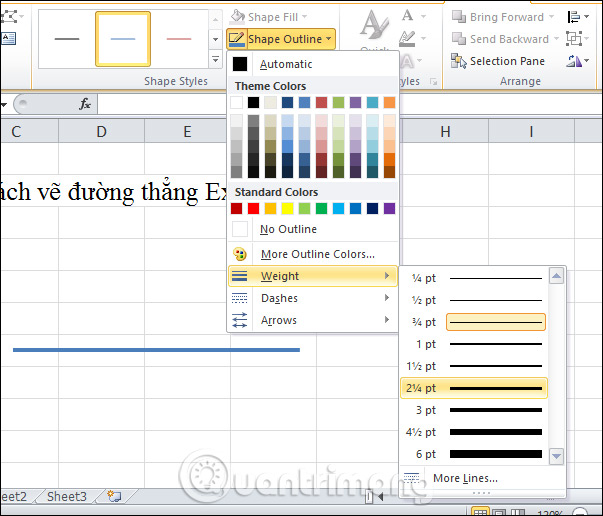Expand the shape styles gallery More button
Image resolution: width=603 pixels, height=516 pixels.
(x=215, y=60)
